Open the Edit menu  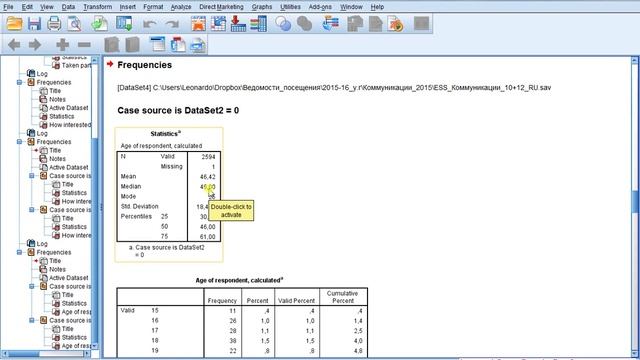[x=27, y=7]
